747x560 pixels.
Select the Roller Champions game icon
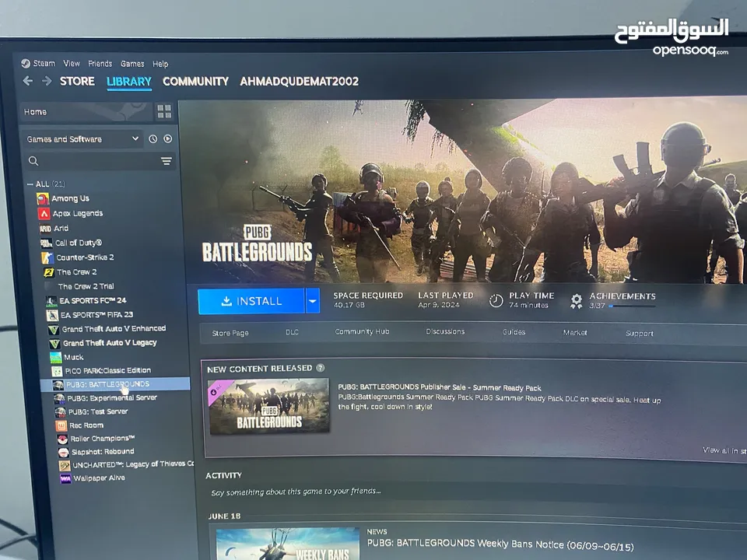click(x=62, y=439)
